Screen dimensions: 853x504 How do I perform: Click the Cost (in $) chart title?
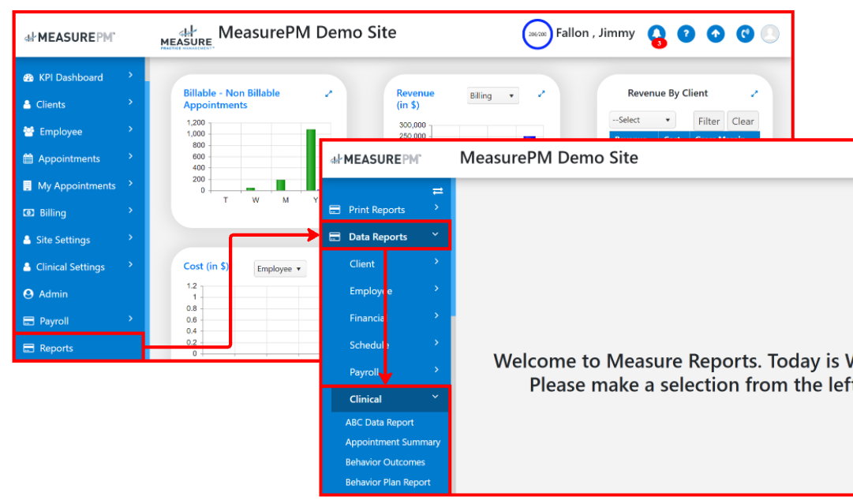[206, 266]
